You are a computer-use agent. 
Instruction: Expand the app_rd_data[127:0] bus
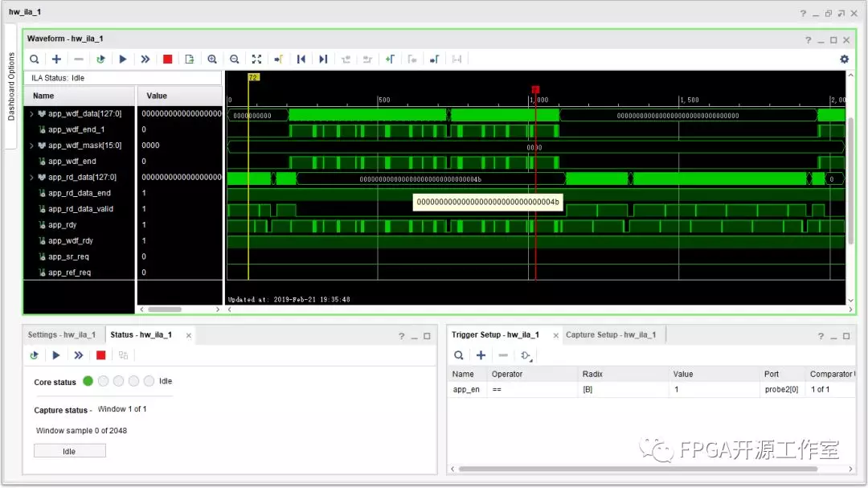point(32,178)
